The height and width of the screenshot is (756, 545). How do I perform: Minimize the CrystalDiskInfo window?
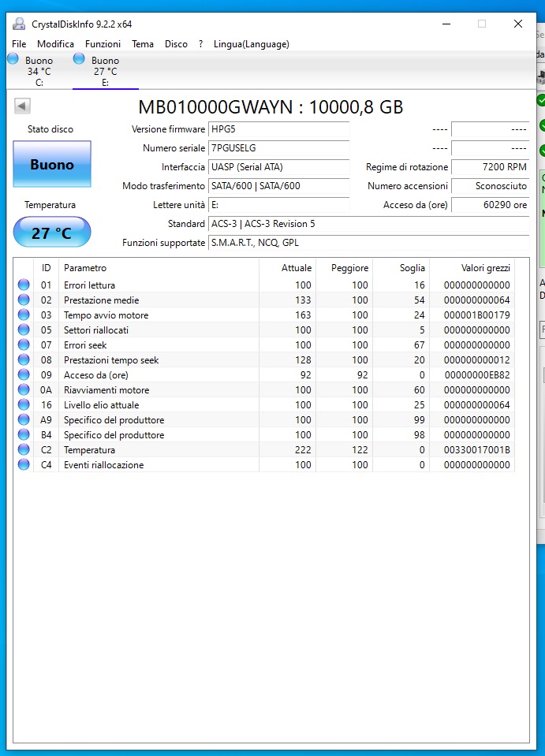[x=446, y=24]
